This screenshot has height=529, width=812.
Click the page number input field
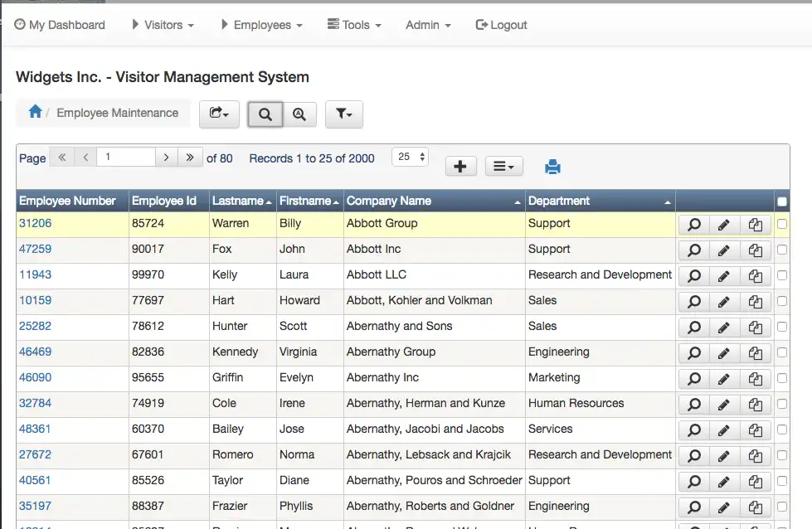click(125, 158)
